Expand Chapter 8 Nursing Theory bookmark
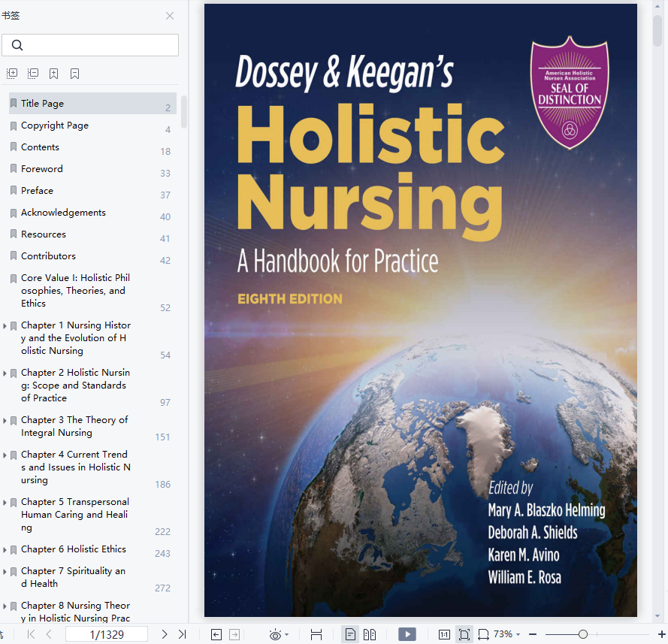The width and height of the screenshot is (668, 644). point(5,606)
